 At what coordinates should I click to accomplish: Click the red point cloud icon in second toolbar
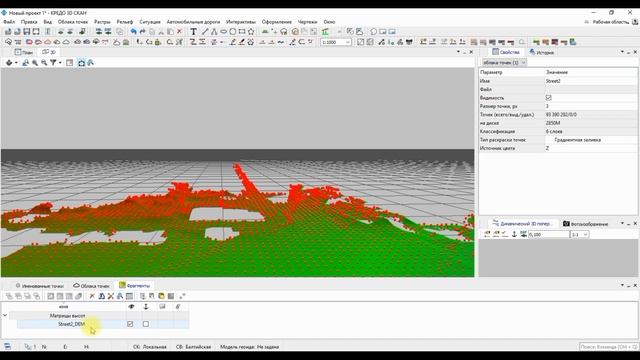29,42
